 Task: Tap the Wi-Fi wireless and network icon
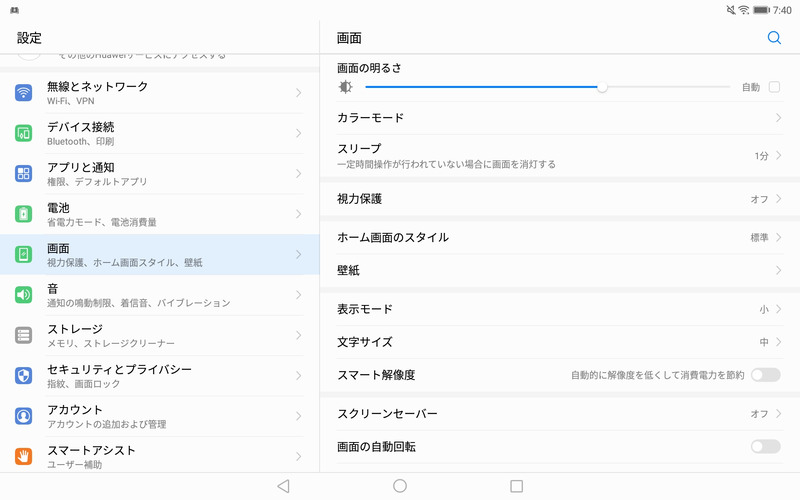coord(23,93)
